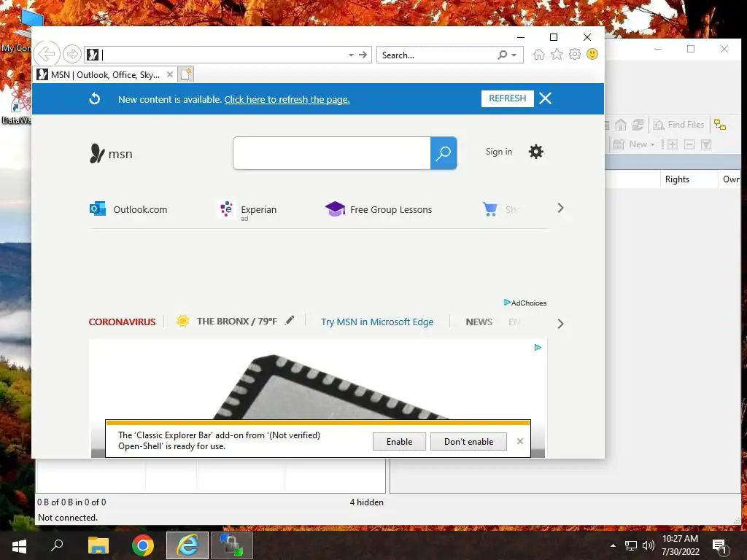Click the home directory icon in background window
Viewport: 747px width, 560px height.
click(620, 125)
